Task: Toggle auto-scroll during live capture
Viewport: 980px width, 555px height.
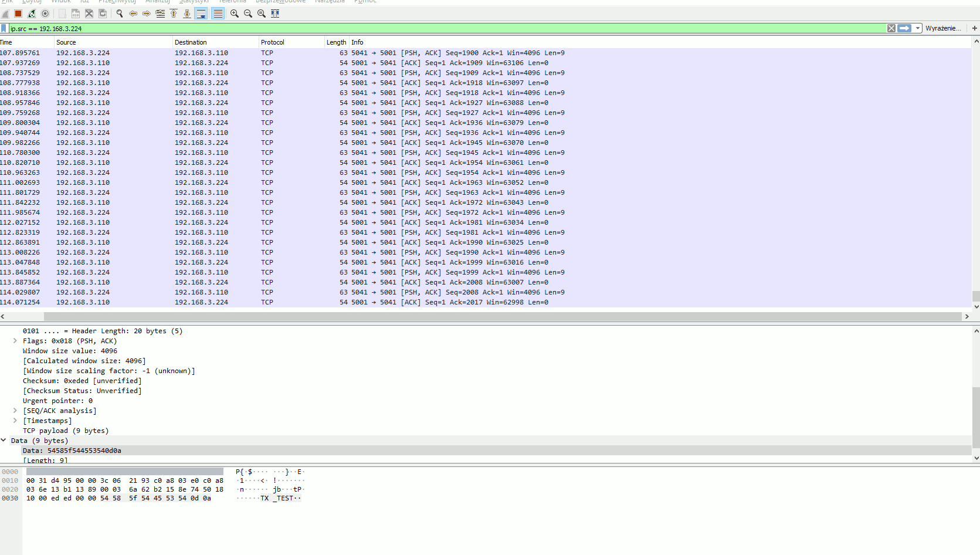Action: coord(201,13)
